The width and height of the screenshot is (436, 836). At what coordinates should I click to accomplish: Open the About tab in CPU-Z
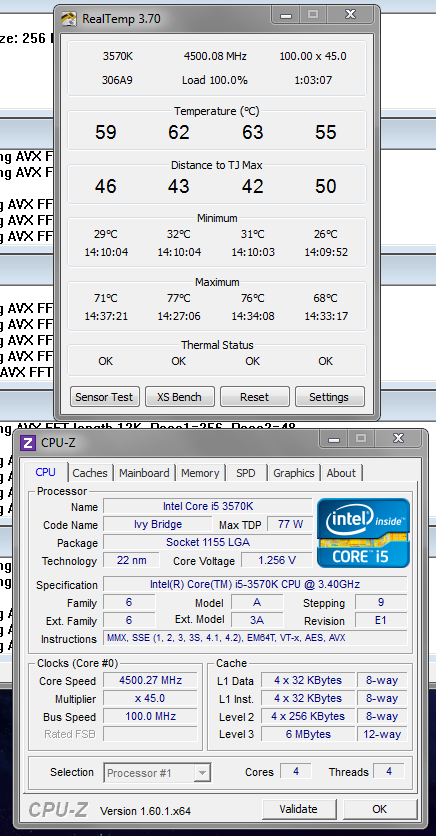[x=341, y=473]
